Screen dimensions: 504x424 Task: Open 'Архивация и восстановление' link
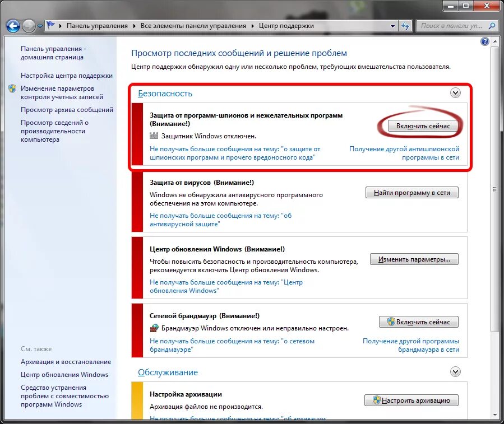click(x=66, y=362)
